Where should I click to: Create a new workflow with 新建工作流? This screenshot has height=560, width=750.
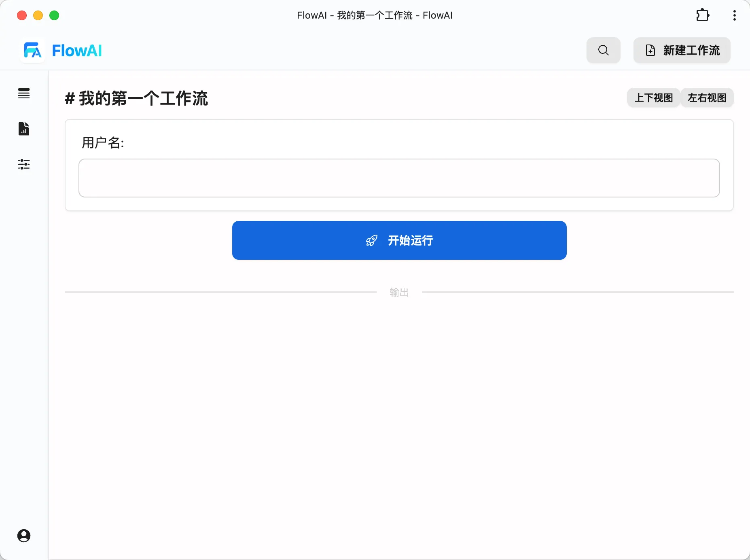point(682,50)
